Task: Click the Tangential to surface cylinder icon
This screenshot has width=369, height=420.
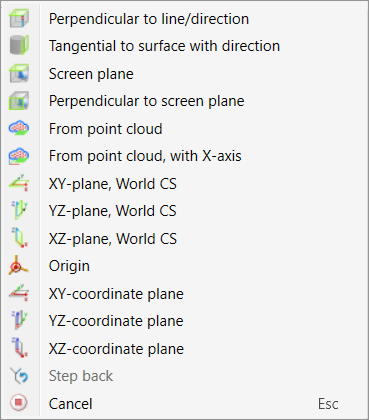Action: [19, 46]
